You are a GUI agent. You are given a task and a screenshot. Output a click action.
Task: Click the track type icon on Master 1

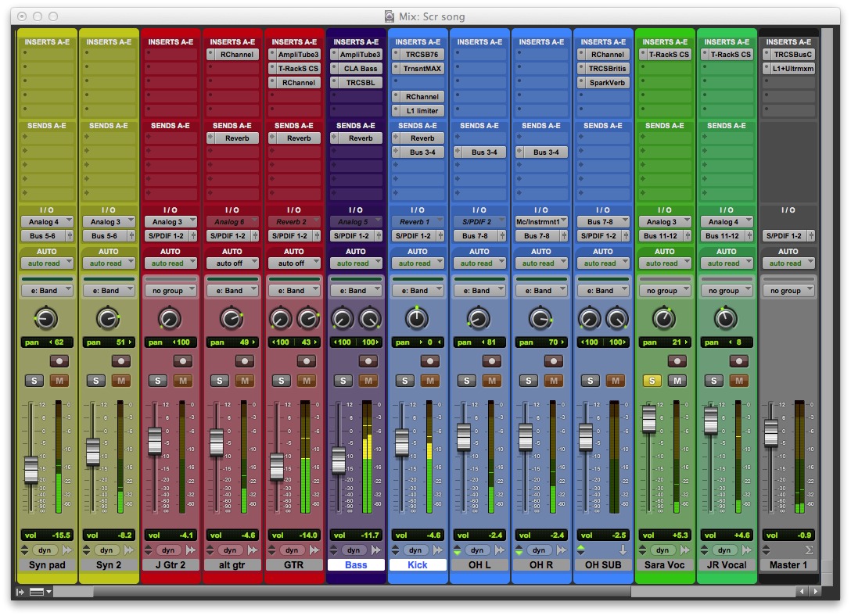[766, 550]
